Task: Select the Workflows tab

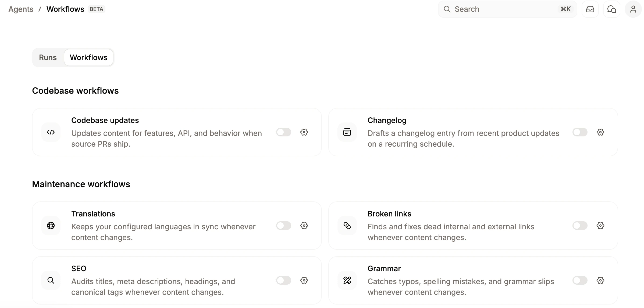Action: 88,57
